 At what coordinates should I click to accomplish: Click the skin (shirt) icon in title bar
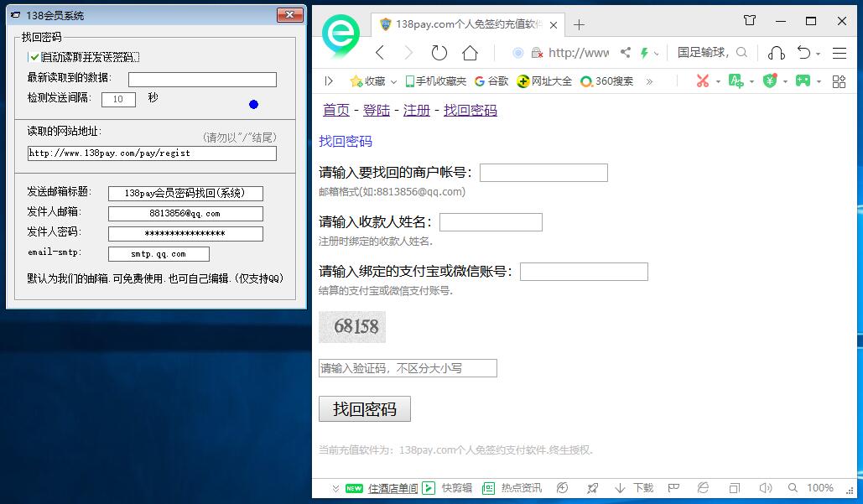pos(750,20)
